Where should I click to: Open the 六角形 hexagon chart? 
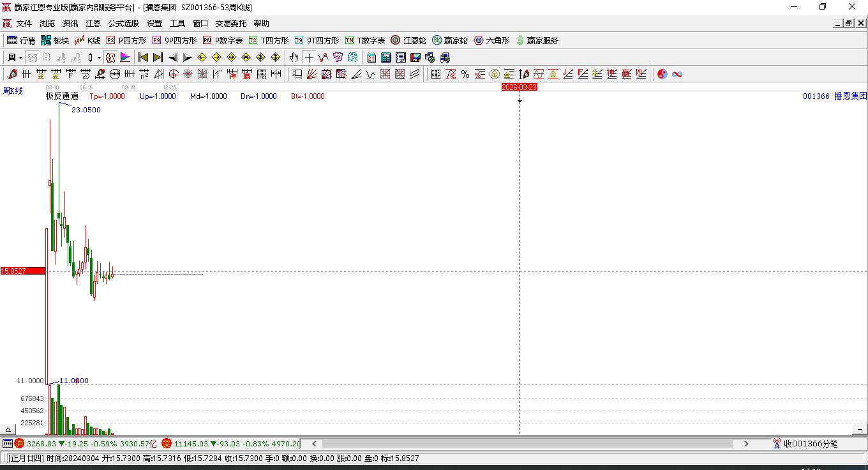(x=491, y=40)
